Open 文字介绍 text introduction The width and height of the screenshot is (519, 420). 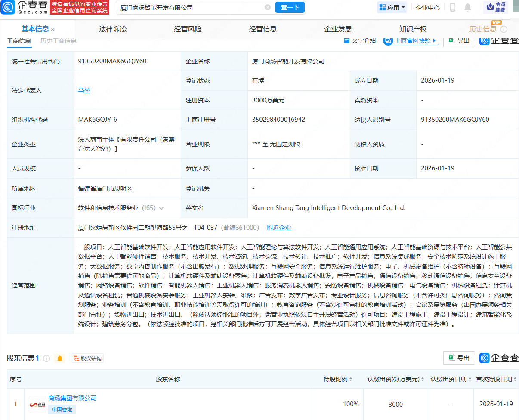tap(359, 40)
